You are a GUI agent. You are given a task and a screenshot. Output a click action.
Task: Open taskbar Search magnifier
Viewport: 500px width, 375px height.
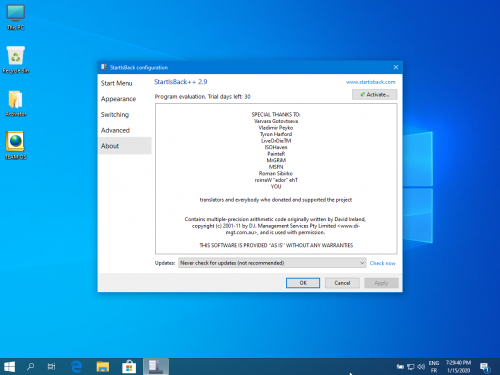(31, 367)
